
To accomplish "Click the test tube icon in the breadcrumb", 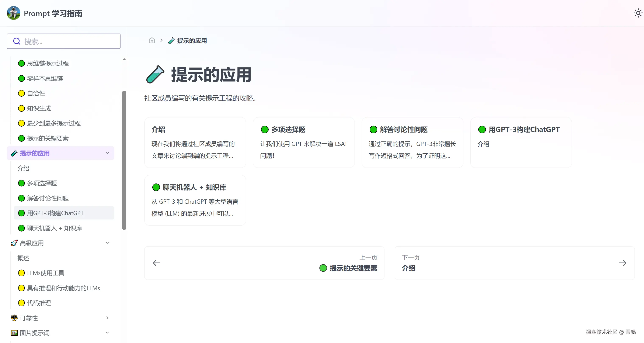I will 171,41.
